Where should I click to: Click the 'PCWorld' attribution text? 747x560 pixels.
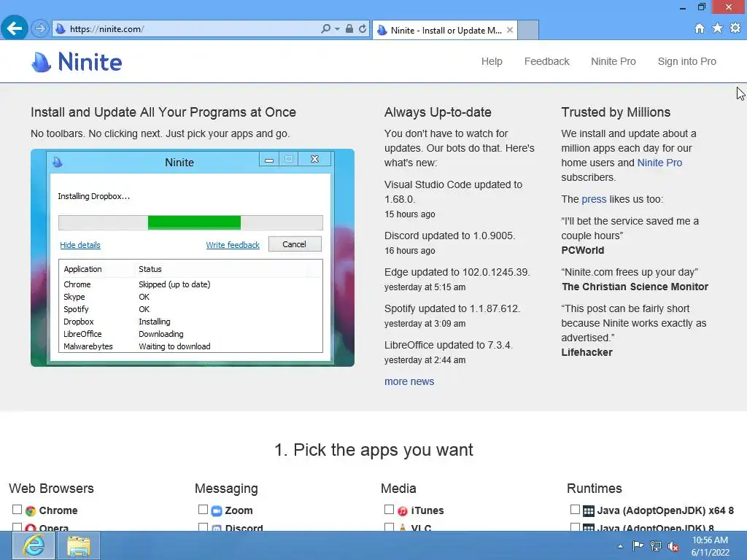point(582,250)
